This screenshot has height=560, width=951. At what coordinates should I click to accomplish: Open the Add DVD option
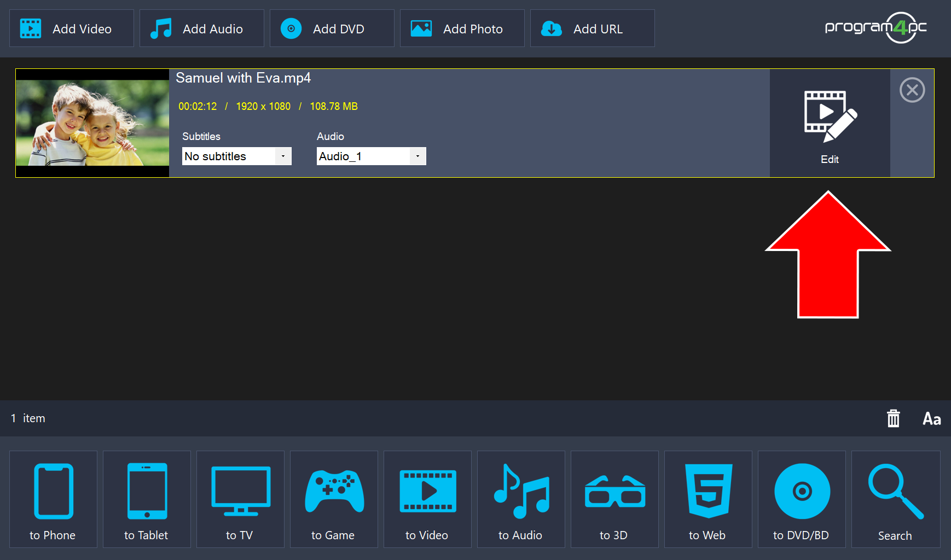[332, 28]
